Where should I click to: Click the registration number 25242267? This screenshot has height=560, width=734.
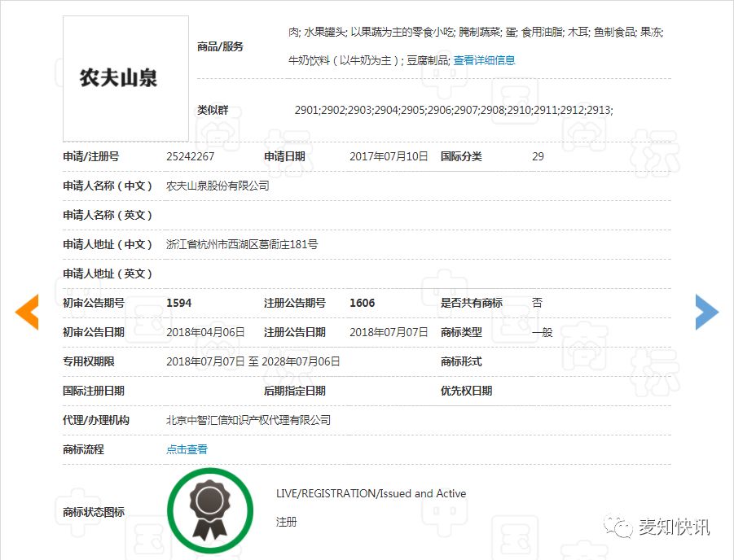pyautogui.click(x=190, y=156)
